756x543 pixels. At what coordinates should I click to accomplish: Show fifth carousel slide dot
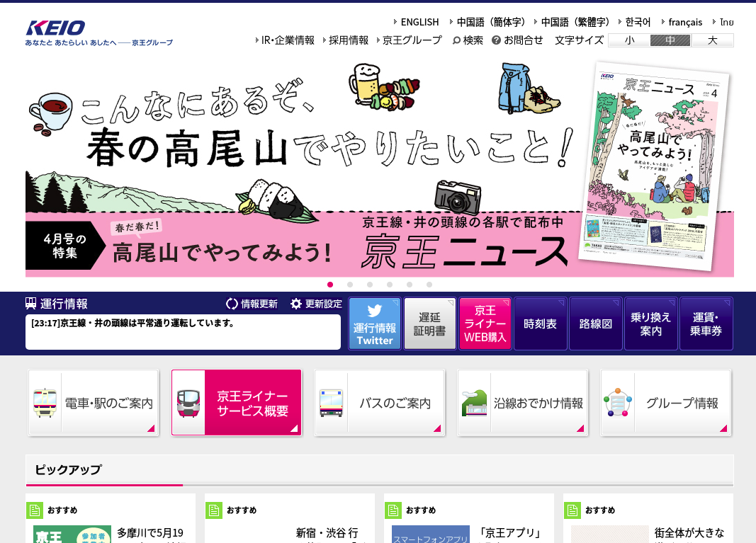tap(410, 285)
